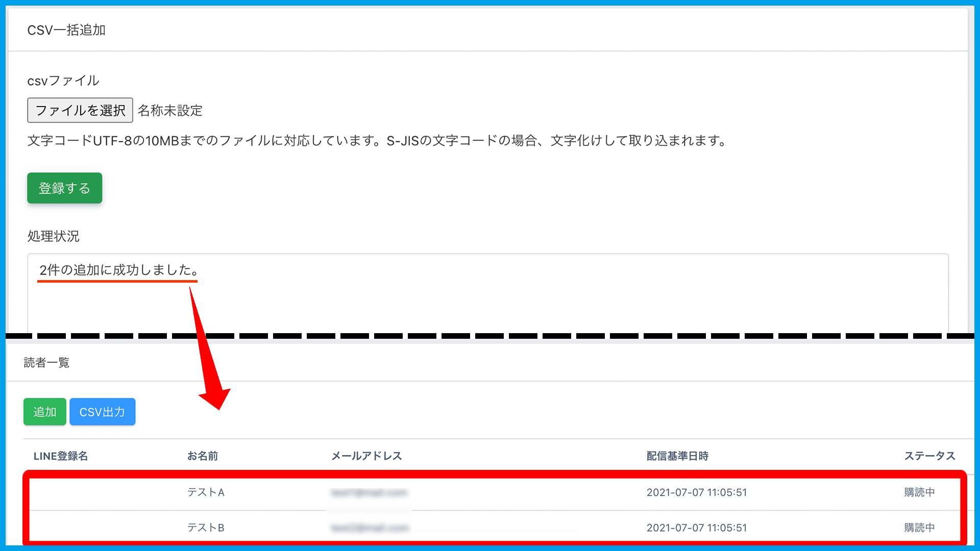Viewport: 980px width, 551px height.
Task: Select the テストB reader row name
Action: [x=206, y=528]
